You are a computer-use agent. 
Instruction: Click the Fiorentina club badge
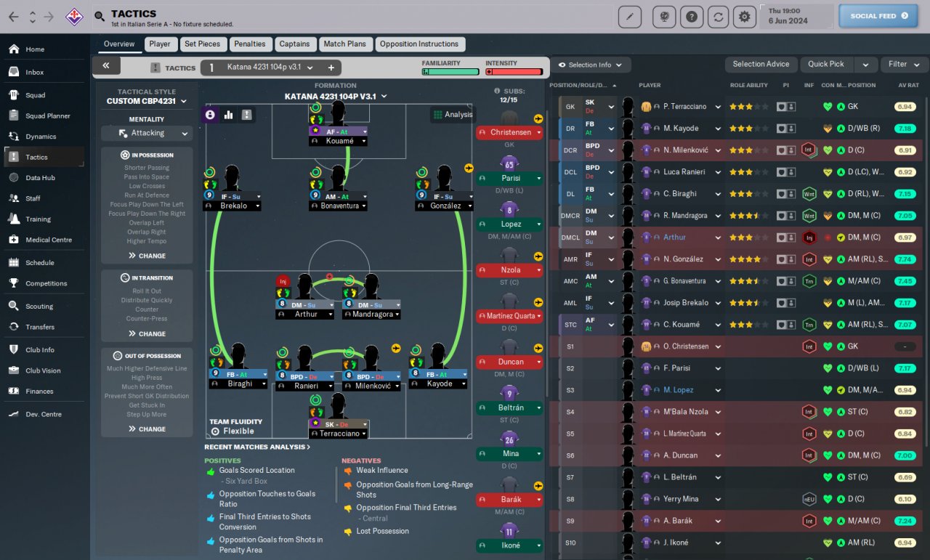(x=74, y=16)
